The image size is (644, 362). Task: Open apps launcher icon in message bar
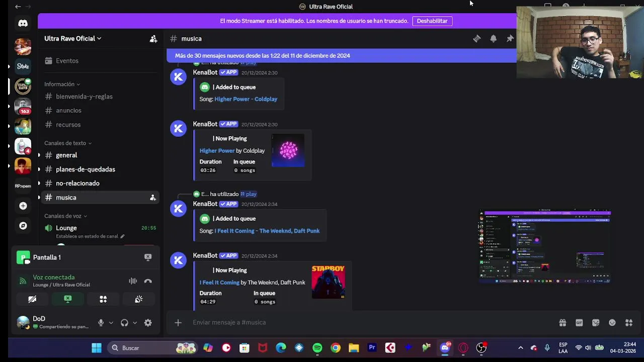[629, 323]
